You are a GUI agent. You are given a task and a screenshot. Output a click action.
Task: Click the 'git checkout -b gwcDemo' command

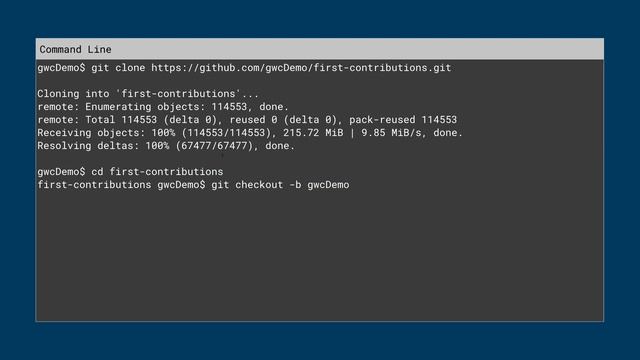coord(280,184)
